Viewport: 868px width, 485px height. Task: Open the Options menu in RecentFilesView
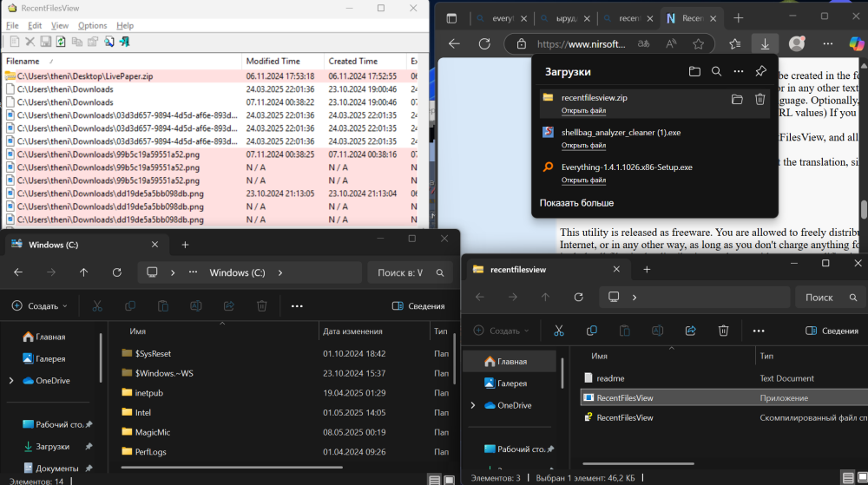93,25
